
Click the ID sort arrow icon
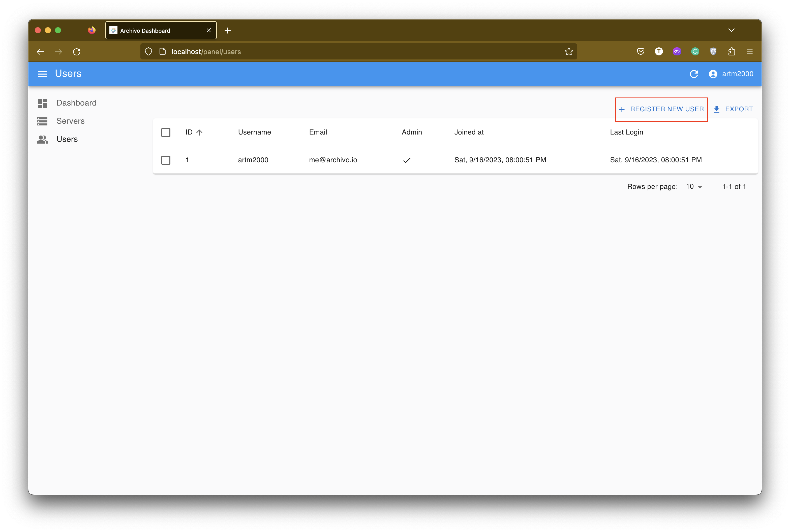pos(199,132)
